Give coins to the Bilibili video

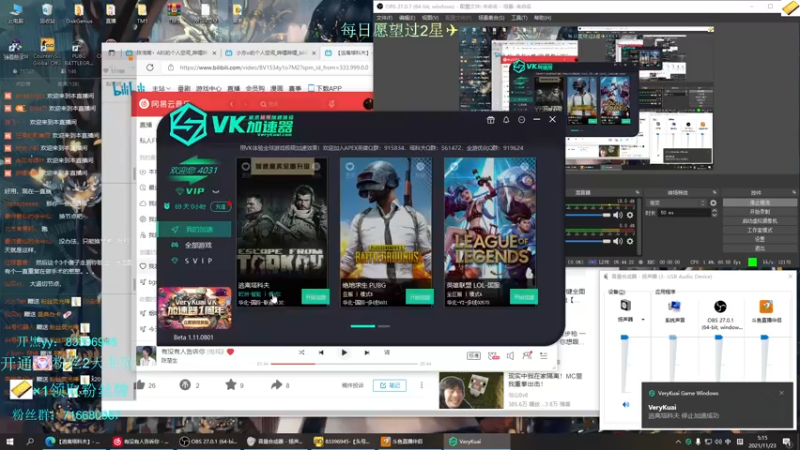(x=185, y=385)
